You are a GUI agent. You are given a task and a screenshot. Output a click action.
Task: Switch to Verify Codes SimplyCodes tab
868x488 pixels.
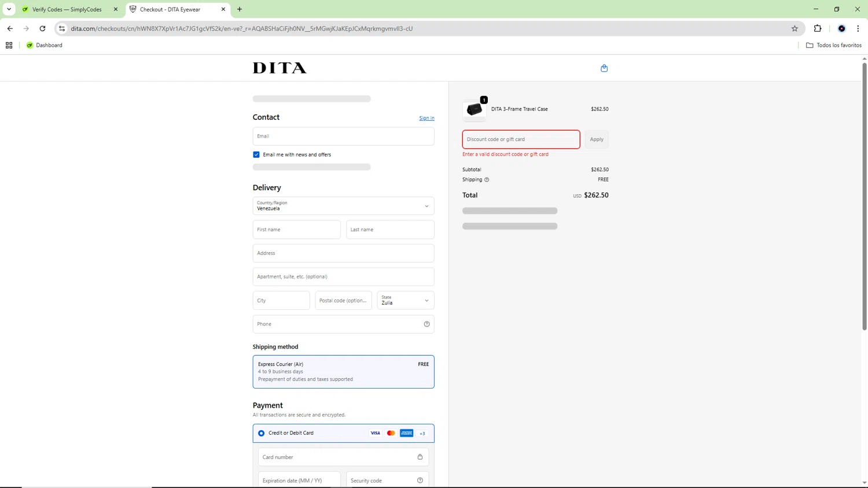pos(68,9)
